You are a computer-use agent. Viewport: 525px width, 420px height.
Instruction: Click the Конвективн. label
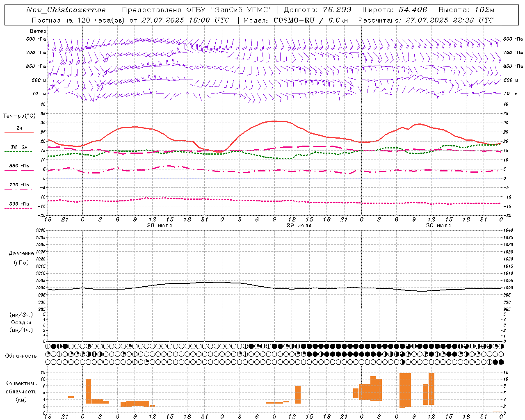(21, 383)
